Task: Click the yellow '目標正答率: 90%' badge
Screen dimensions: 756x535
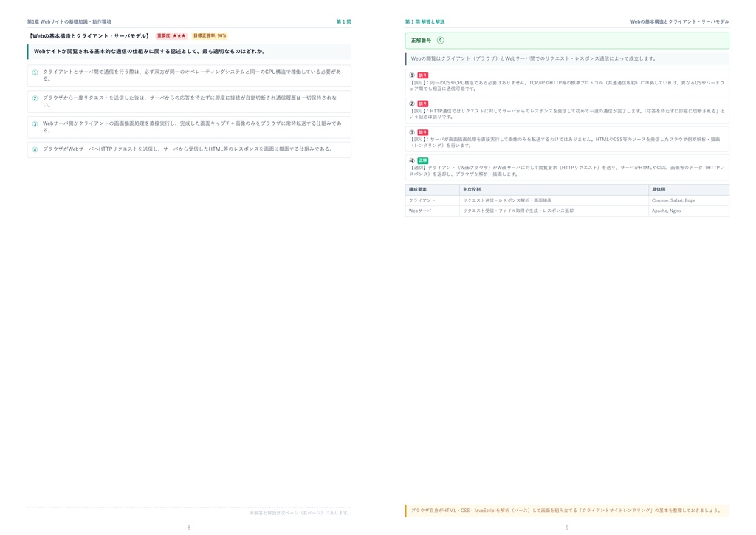Action: click(x=210, y=35)
